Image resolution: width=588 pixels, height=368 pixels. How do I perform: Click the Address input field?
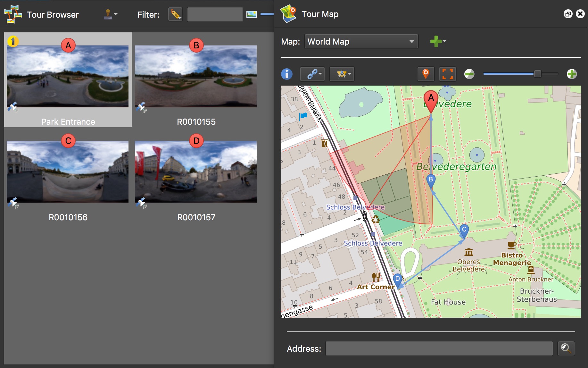coord(439,348)
